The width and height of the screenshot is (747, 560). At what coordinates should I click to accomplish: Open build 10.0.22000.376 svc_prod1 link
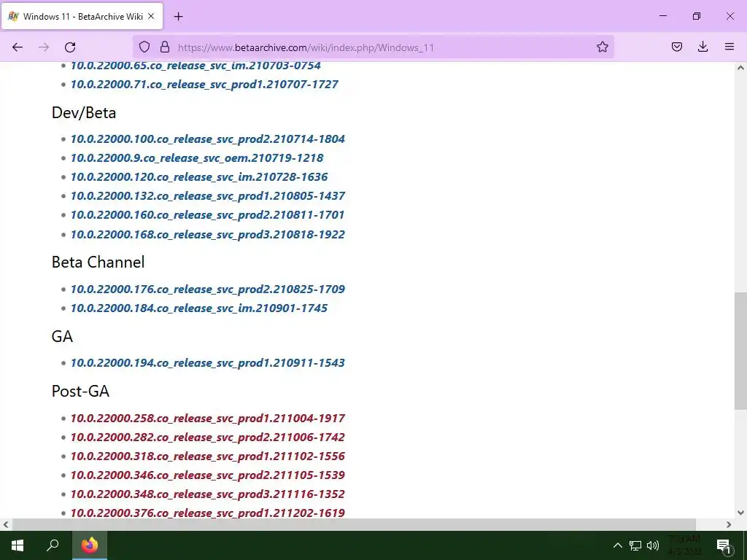(208, 513)
